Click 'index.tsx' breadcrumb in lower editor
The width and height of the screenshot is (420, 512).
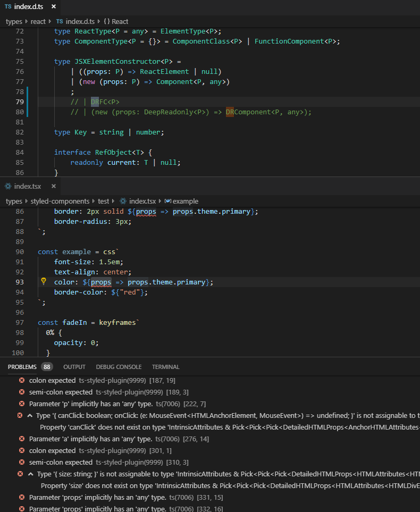pyautogui.click(x=142, y=201)
